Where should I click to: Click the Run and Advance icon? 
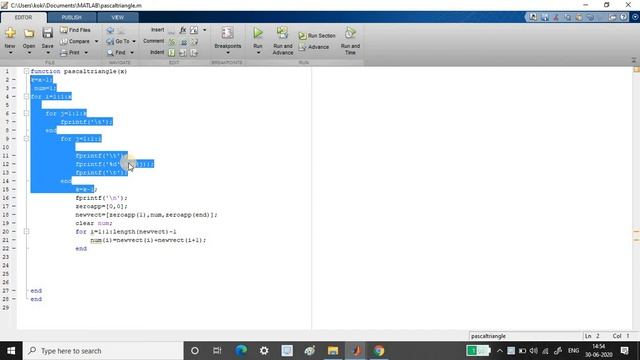(x=282, y=33)
